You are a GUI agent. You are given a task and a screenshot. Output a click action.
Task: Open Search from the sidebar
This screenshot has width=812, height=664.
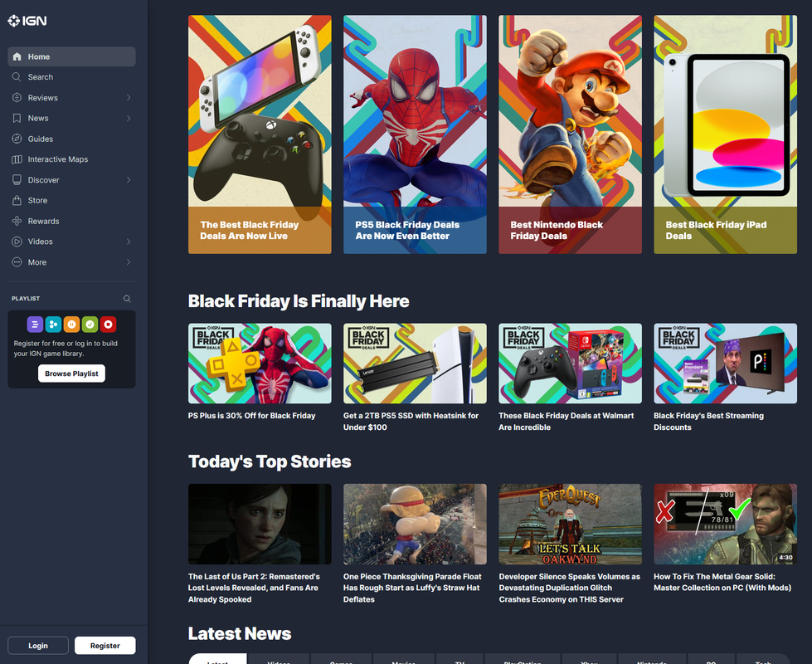click(71, 77)
